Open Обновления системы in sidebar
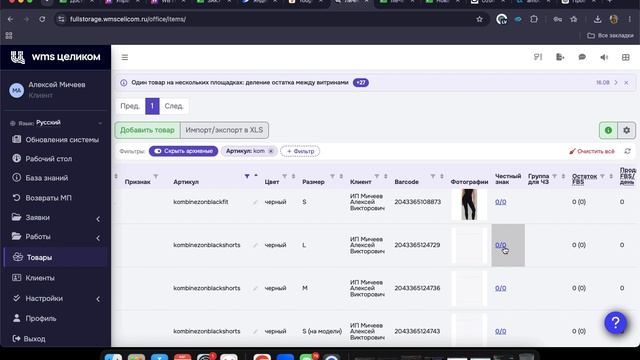640x360 pixels. (56, 140)
